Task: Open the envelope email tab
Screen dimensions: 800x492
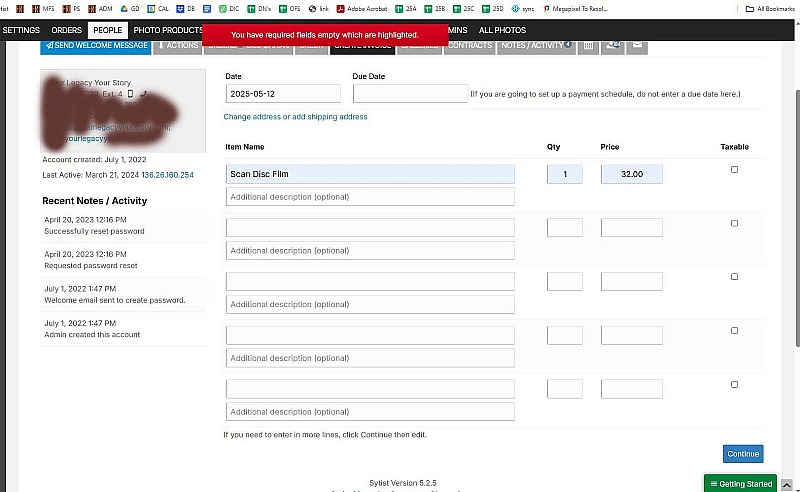Action: tap(637, 46)
